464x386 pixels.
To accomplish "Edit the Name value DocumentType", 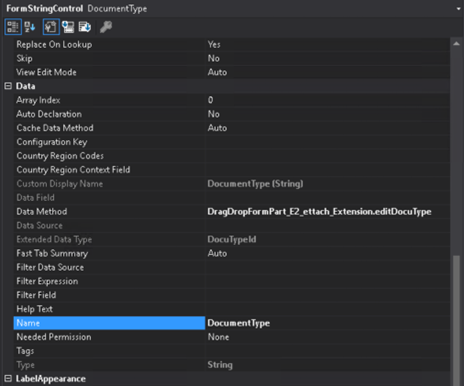I will tap(239, 323).
